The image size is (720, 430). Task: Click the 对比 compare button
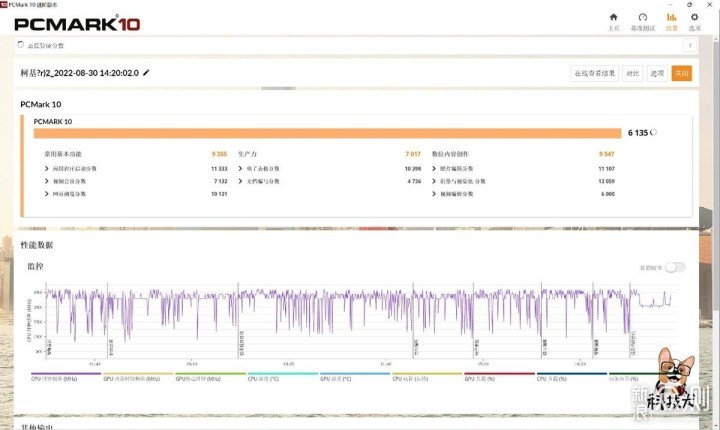(633, 73)
